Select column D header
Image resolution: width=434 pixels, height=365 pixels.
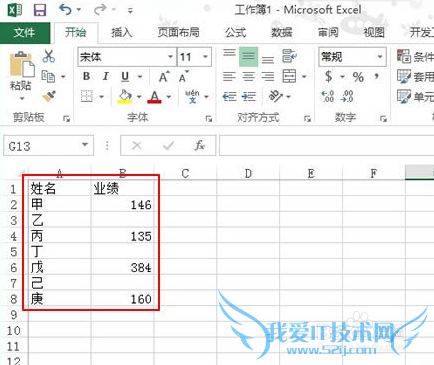coord(248,173)
